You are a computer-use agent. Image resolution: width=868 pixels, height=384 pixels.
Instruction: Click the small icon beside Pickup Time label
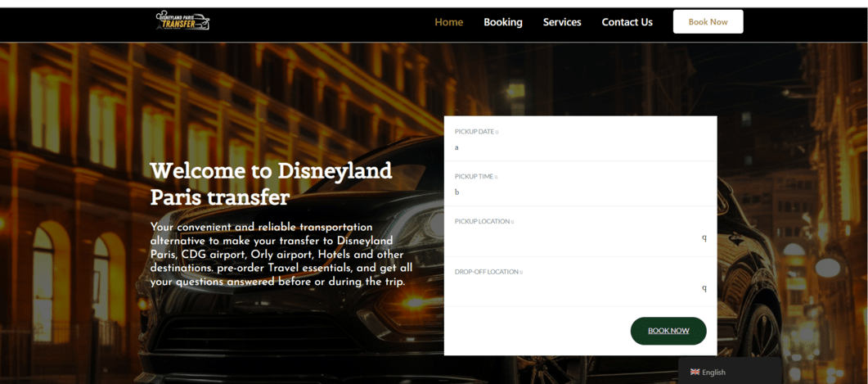(496, 177)
